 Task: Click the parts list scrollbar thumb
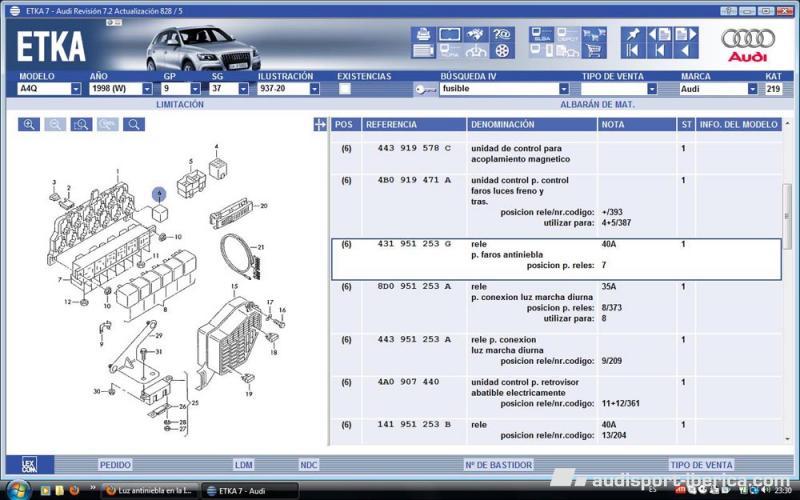[787, 216]
